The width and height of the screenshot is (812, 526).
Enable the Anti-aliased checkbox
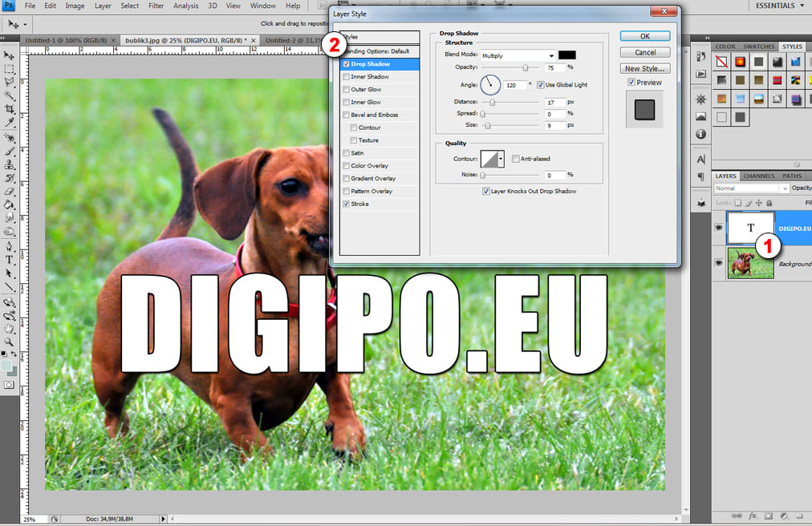pos(515,159)
